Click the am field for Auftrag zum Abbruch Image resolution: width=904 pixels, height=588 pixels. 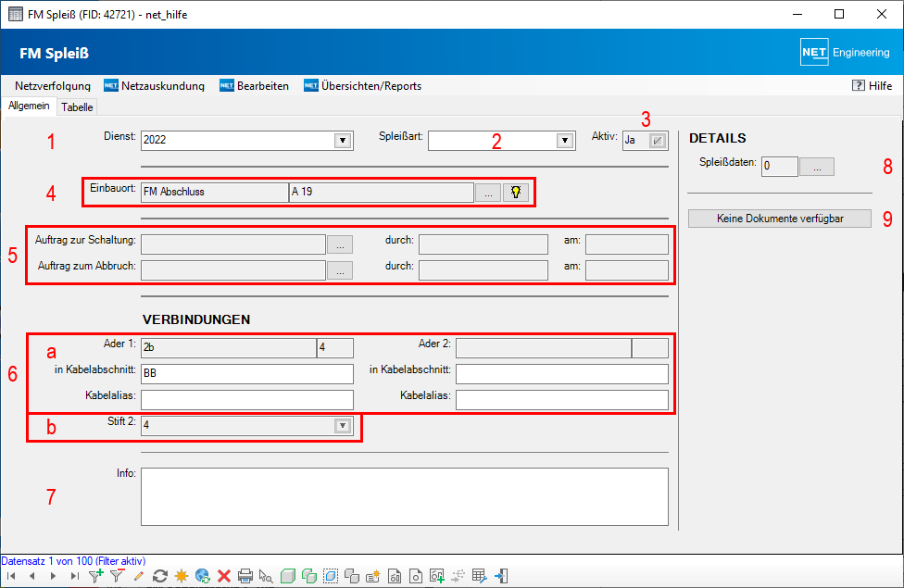tap(627, 270)
